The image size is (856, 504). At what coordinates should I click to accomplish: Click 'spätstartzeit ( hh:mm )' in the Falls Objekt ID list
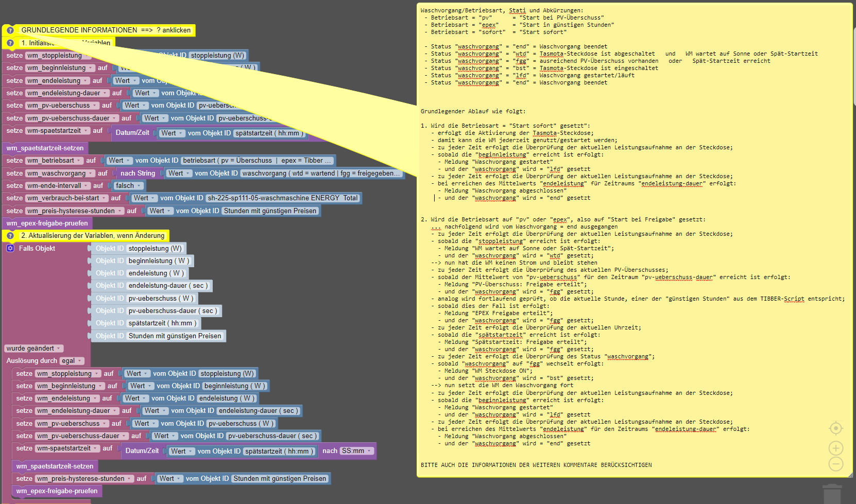pos(163,323)
